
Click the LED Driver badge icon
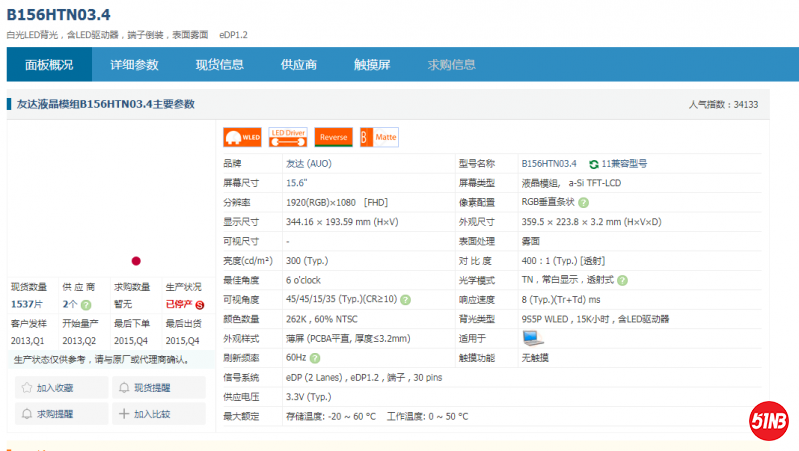click(287, 137)
